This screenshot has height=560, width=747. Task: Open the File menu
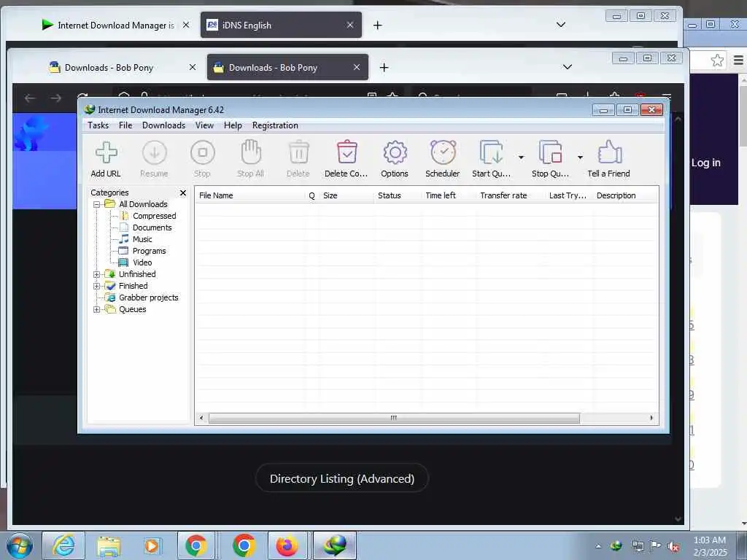point(125,125)
